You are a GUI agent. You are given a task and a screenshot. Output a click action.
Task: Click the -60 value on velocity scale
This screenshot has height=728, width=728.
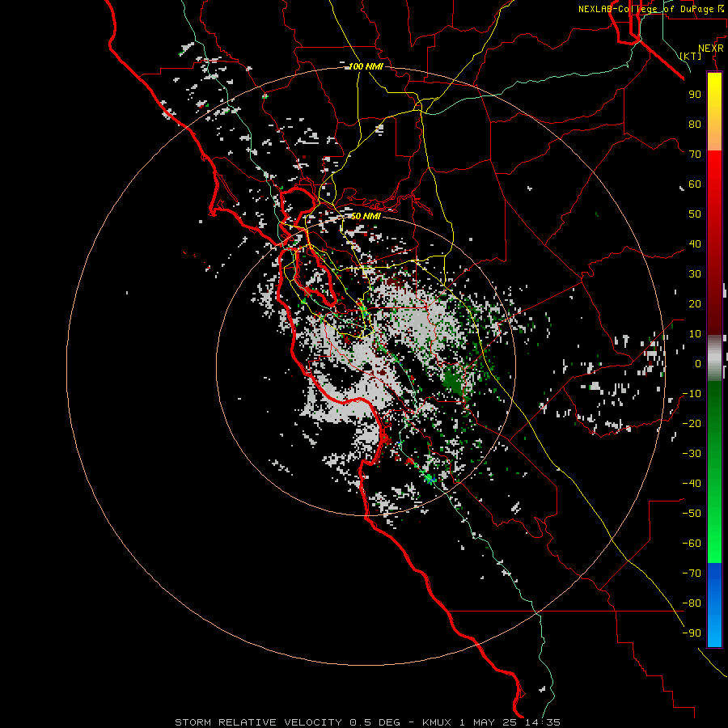pos(692,544)
